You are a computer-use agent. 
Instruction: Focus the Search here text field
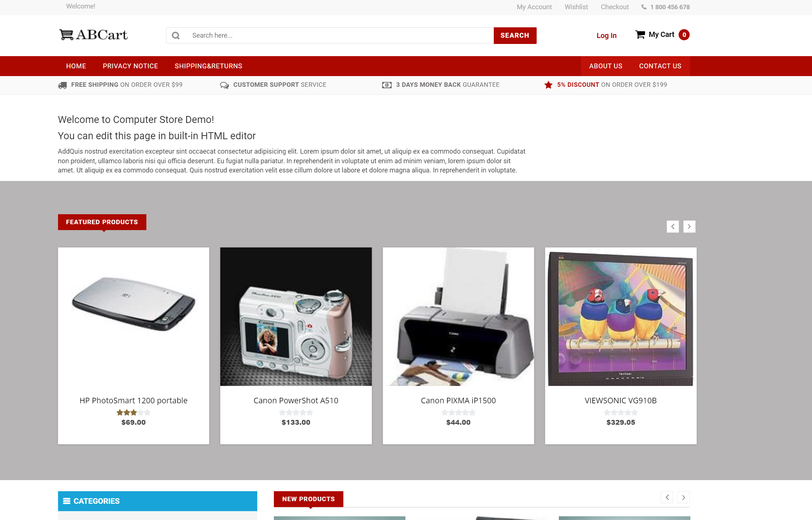point(340,35)
